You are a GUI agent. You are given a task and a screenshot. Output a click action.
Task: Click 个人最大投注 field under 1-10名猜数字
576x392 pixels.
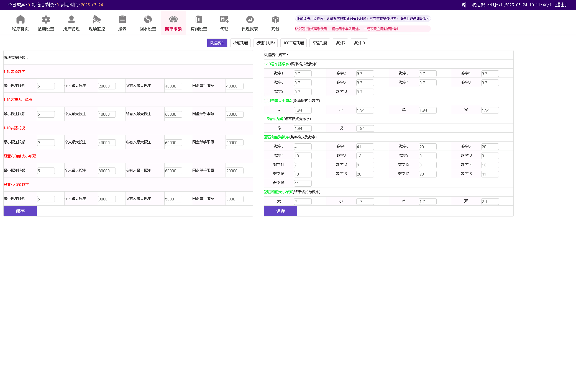[x=107, y=86]
